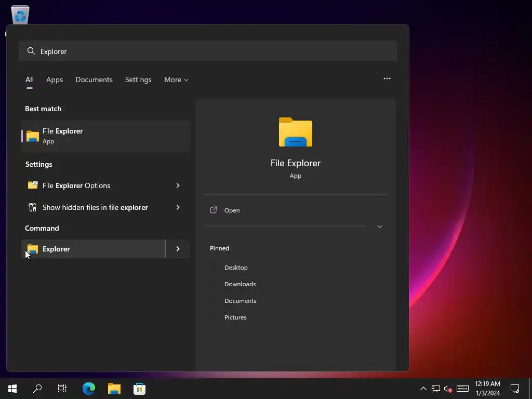Open the pinned Pictures folder
The width and height of the screenshot is (532, 399).
235,317
